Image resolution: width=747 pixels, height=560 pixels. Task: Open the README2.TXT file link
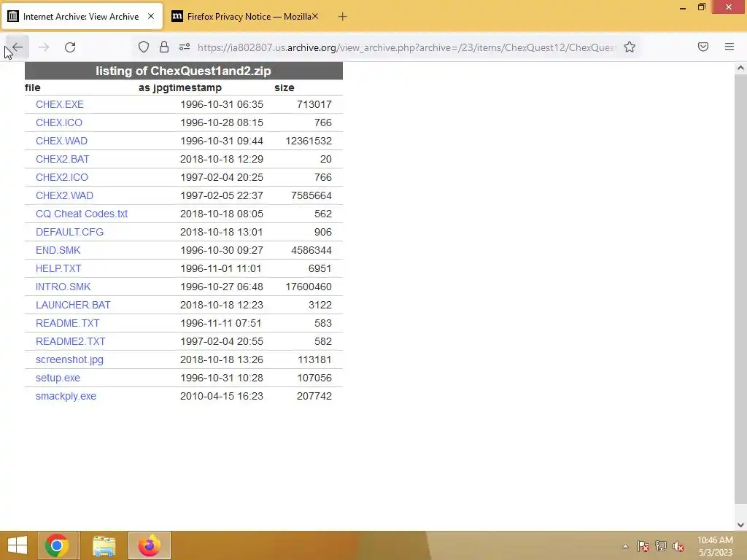pyautogui.click(x=71, y=341)
